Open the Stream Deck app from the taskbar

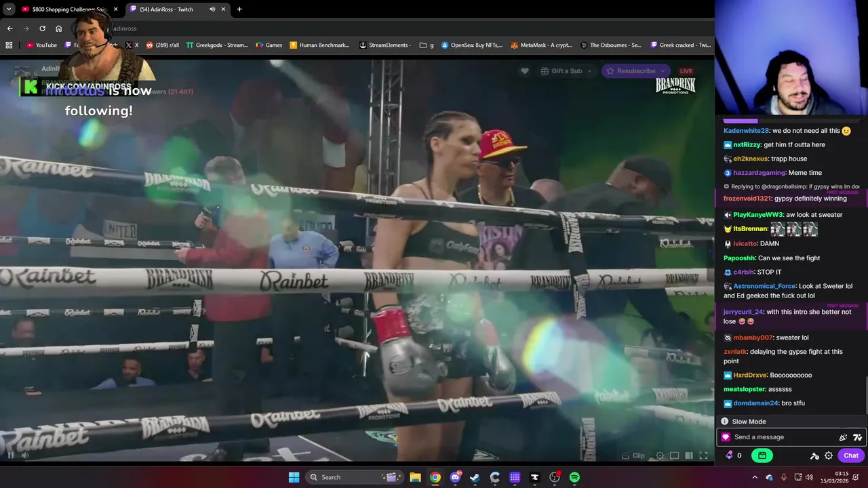(515, 477)
